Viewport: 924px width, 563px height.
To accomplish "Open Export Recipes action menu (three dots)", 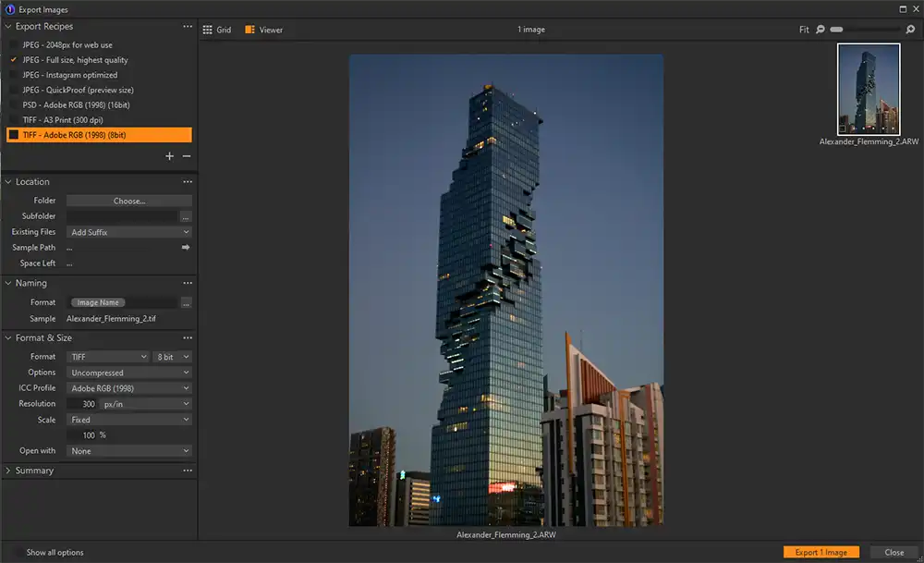I will pyautogui.click(x=188, y=26).
